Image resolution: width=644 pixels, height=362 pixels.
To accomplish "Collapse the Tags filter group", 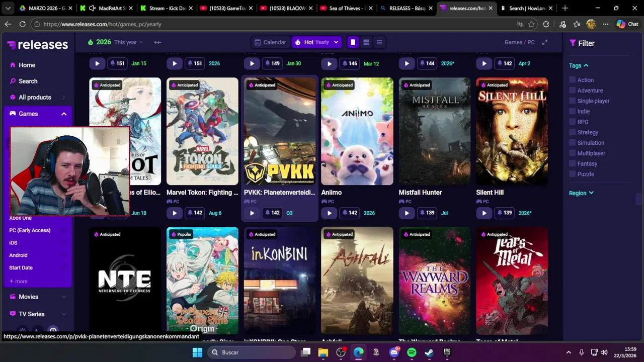I will click(x=579, y=65).
